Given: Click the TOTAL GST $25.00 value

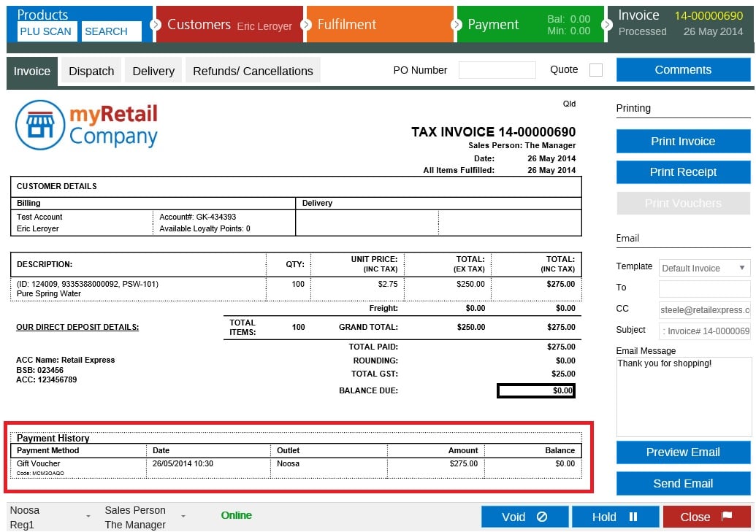Looking at the screenshot, I should [563, 374].
